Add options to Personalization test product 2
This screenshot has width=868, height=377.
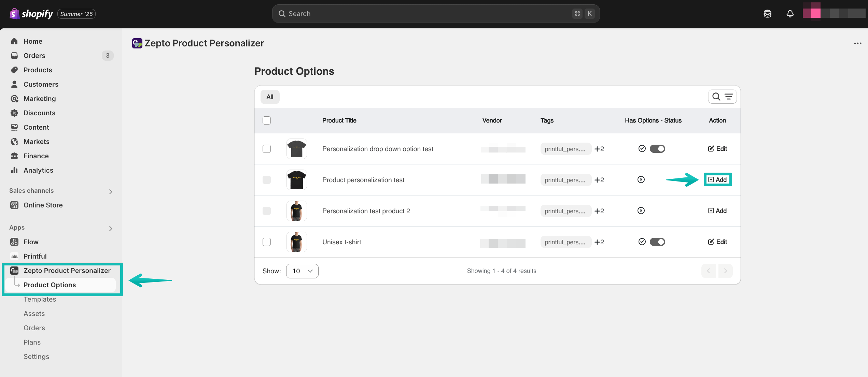(717, 211)
